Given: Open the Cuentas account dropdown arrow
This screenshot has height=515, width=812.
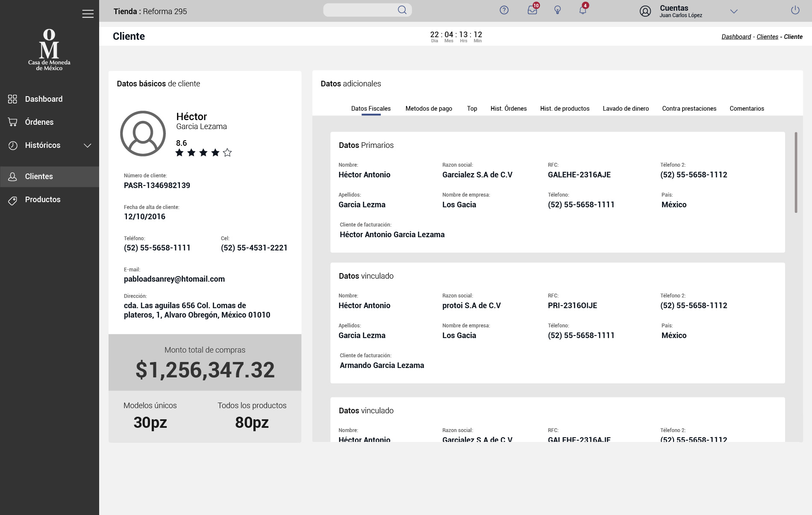Looking at the screenshot, I should [x=734, y=12].
